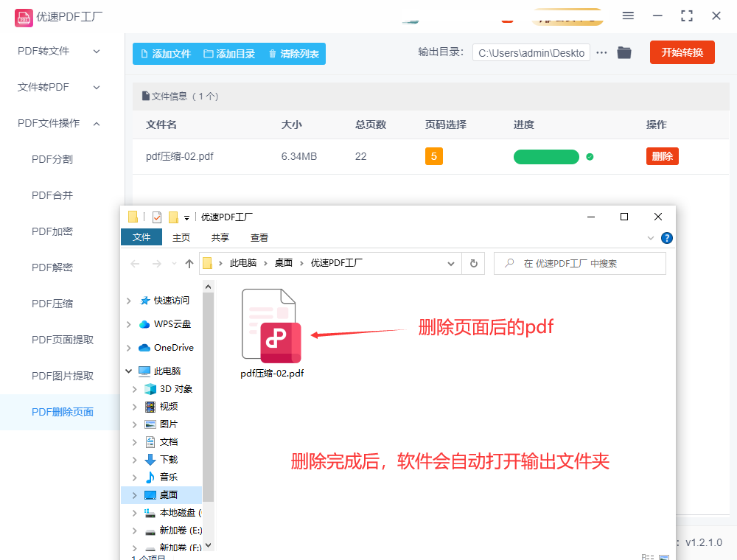This screenshot has height=560, width=737.
Task: Expand the 此电脑 tree node
Action: coord(129,371)
